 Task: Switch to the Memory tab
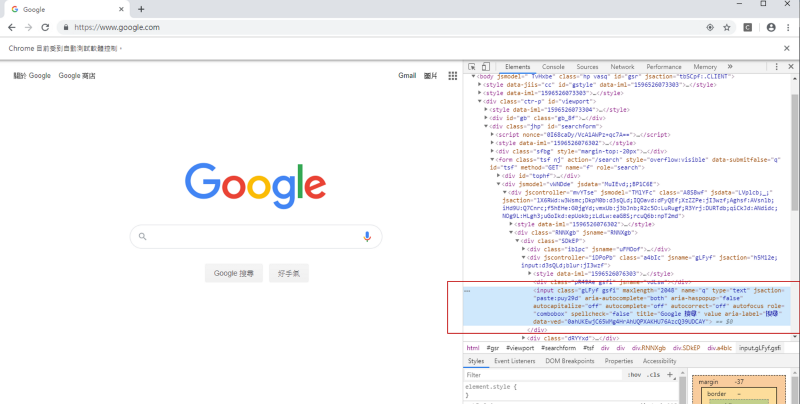[x=705, y=67]
